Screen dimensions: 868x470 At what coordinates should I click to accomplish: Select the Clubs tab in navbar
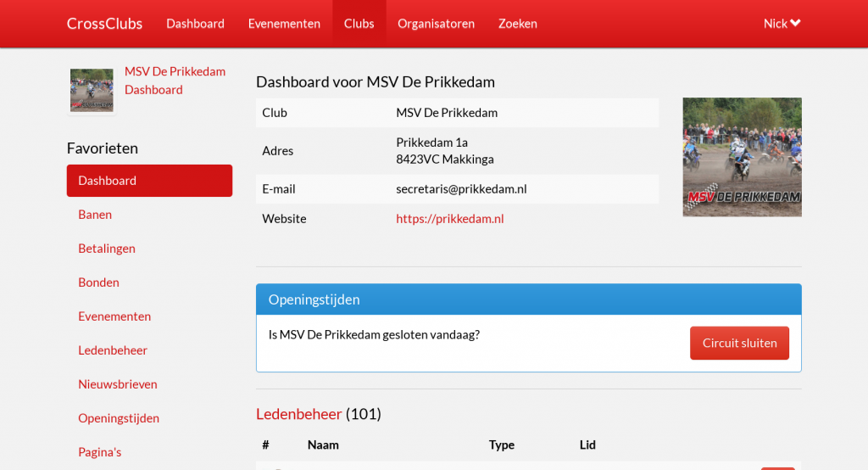359,24
